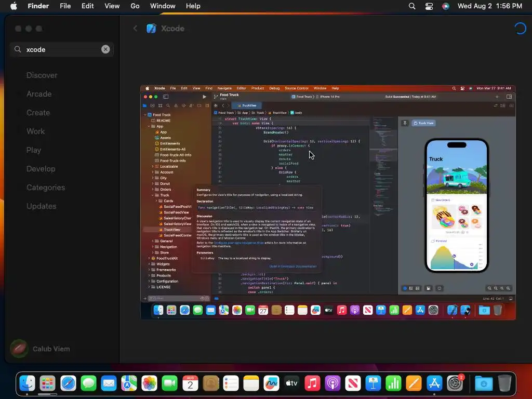Open Messages from the Dock

[x=88, y=383]
